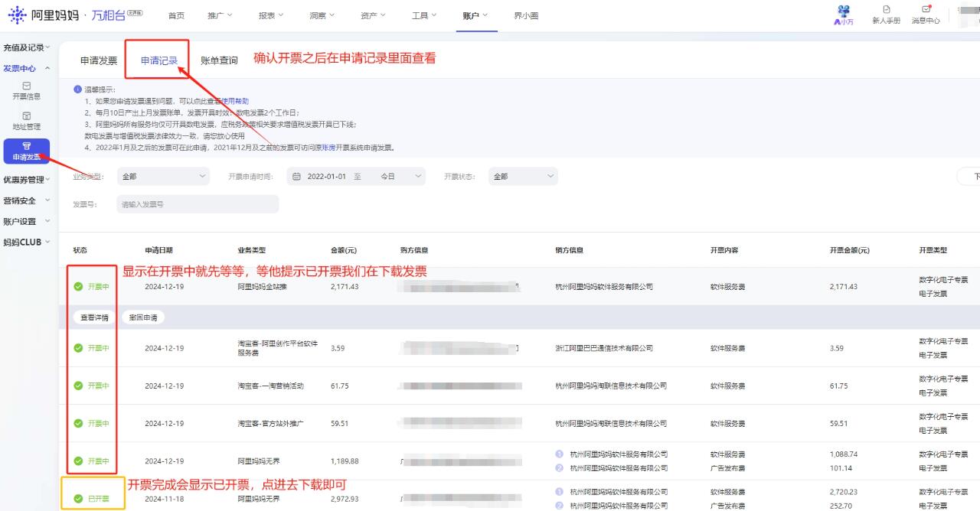
Task: Click the calendar icon in the date filter
Action: (296, 177)
